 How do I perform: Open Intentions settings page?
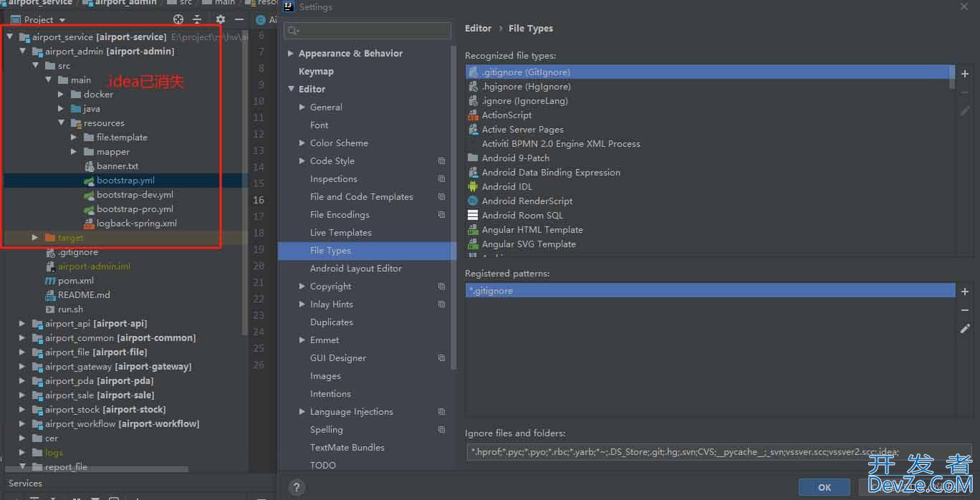[330, 394]
